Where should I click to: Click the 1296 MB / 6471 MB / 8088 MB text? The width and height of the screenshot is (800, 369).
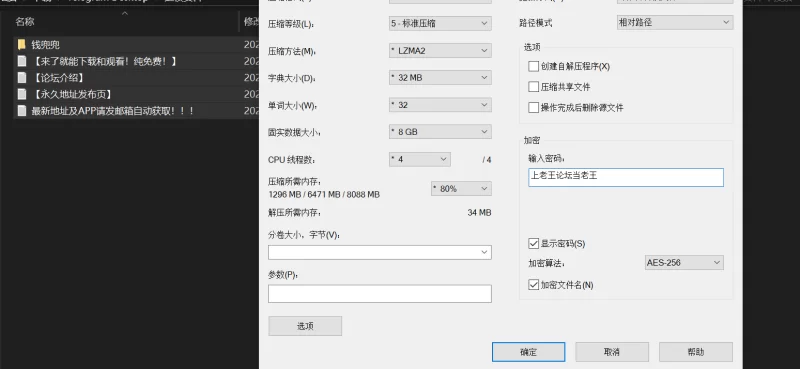point(323,195)
